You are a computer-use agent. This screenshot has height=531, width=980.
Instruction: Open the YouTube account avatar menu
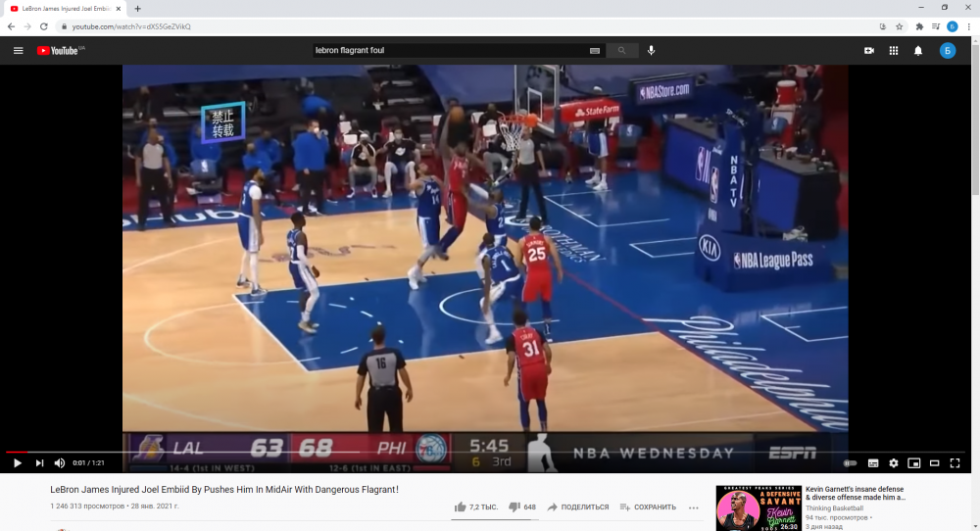(948, 50)
